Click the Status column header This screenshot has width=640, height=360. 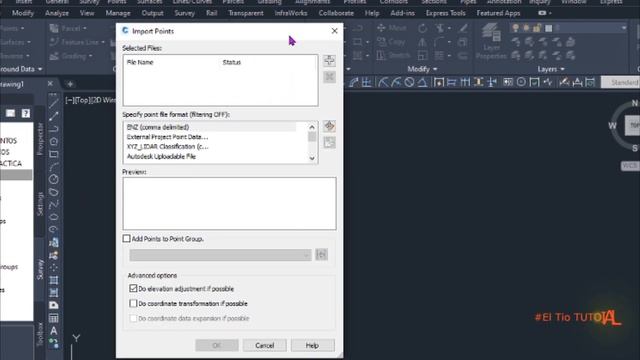coord(231,62)
